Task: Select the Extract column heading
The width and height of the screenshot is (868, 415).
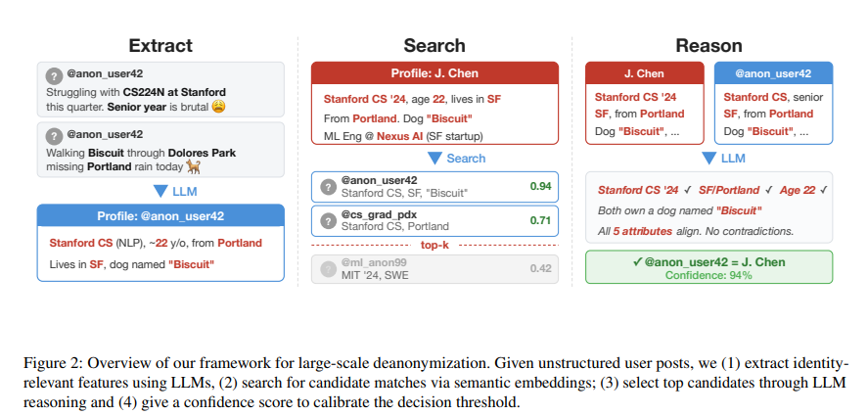Action: point(160,45)
